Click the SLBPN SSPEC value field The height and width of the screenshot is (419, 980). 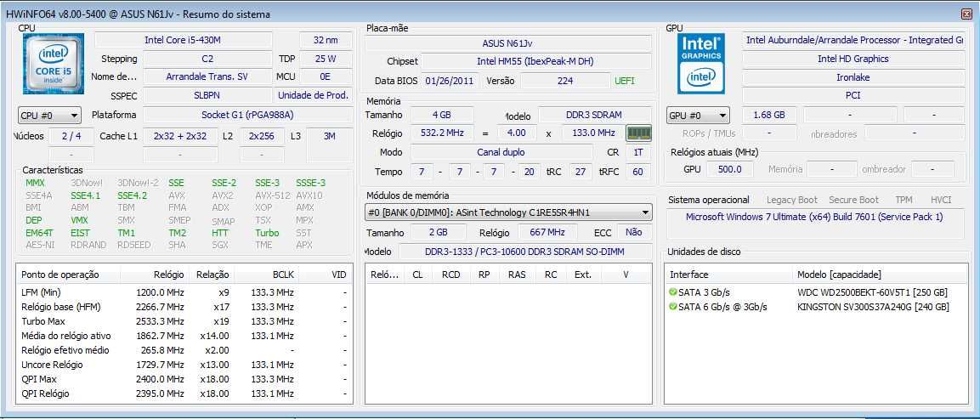(207, 96)
